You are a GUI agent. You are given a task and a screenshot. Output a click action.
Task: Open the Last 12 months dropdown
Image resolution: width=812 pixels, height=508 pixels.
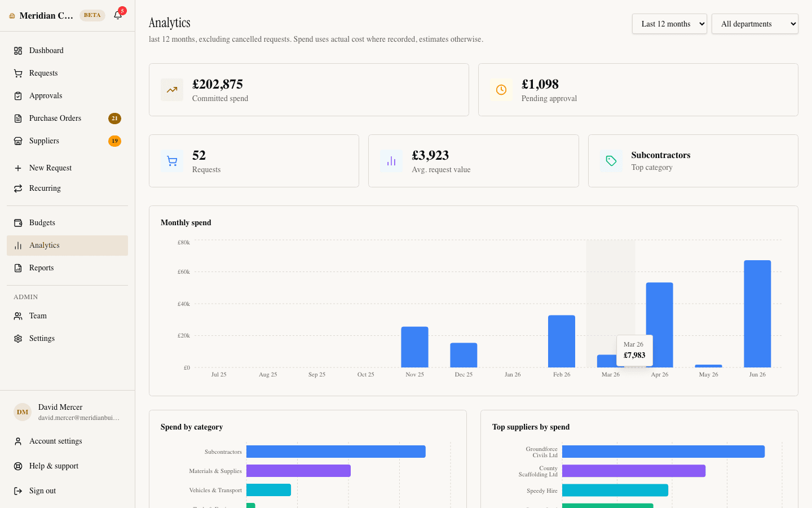(669, 24)
